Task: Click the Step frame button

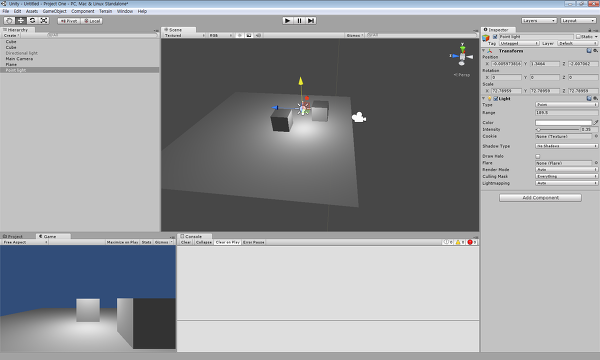Action: [x=311, y=21]
